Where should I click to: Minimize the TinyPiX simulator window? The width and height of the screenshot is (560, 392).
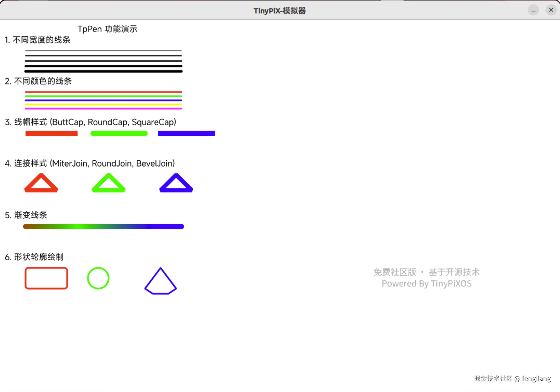533,10
